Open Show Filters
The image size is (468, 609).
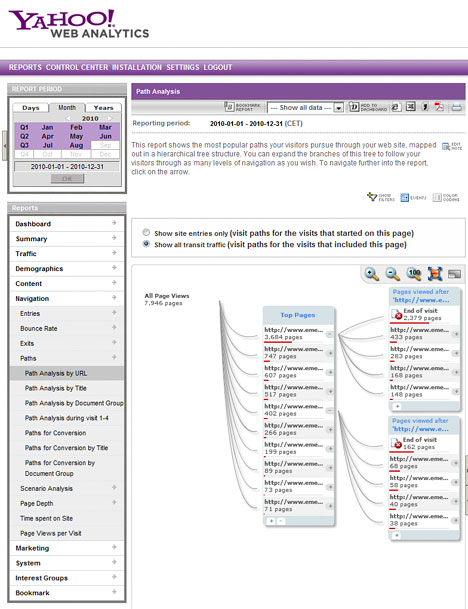[381, 197]
